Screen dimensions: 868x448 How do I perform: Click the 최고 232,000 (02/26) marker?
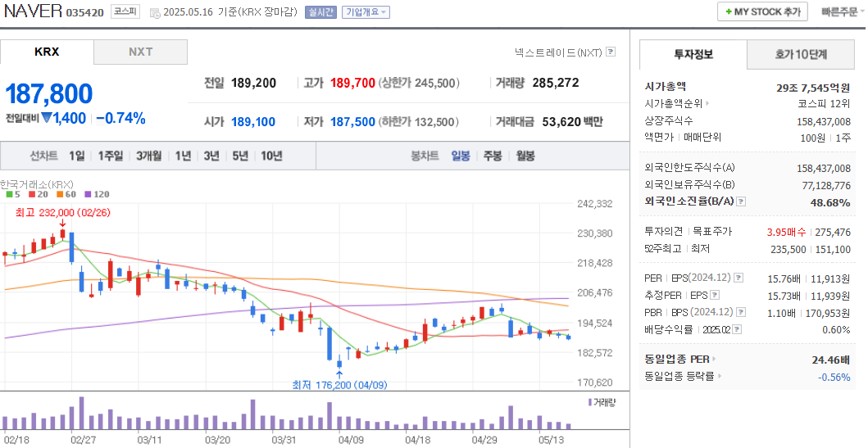63,212
